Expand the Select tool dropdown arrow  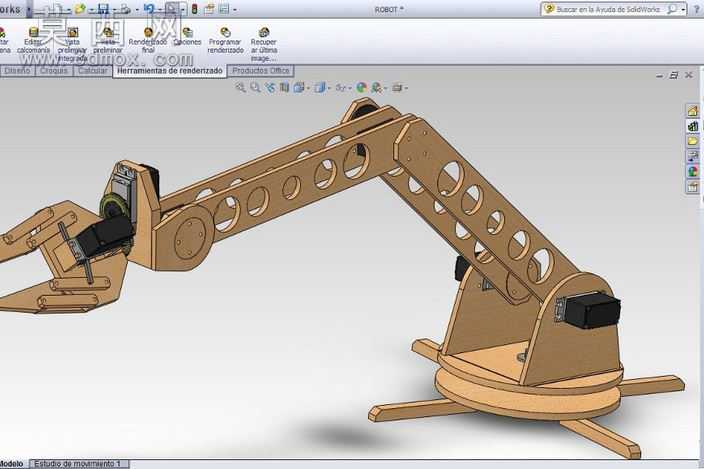(183, 9)
